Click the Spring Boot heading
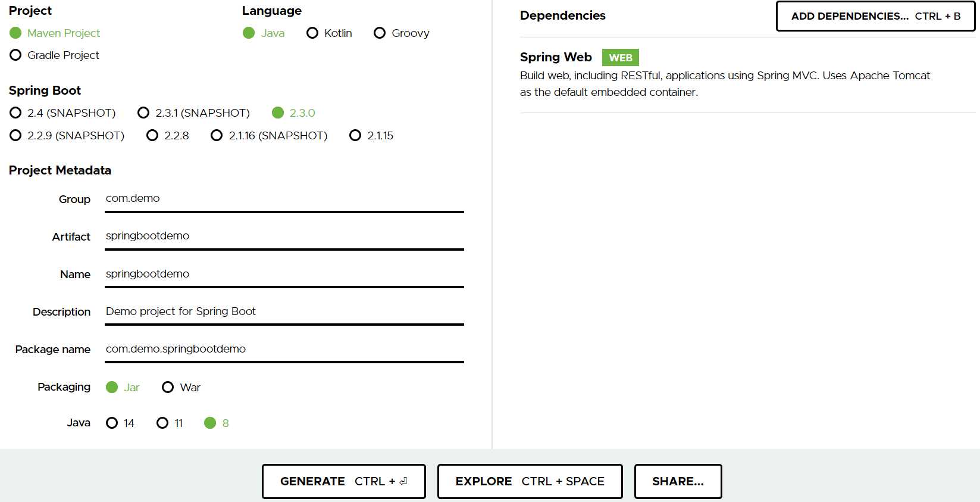Image resolution: width=980 pixels, height=502 pixels. coord(45,91)
